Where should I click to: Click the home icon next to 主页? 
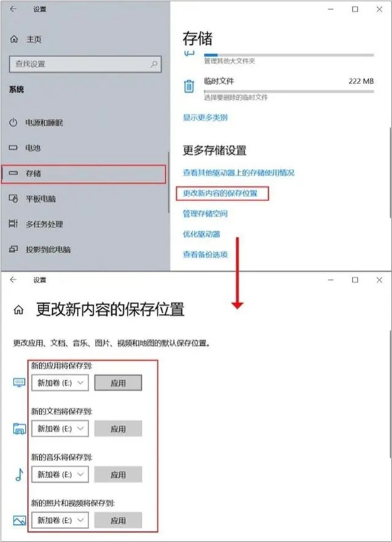point(14,39)
